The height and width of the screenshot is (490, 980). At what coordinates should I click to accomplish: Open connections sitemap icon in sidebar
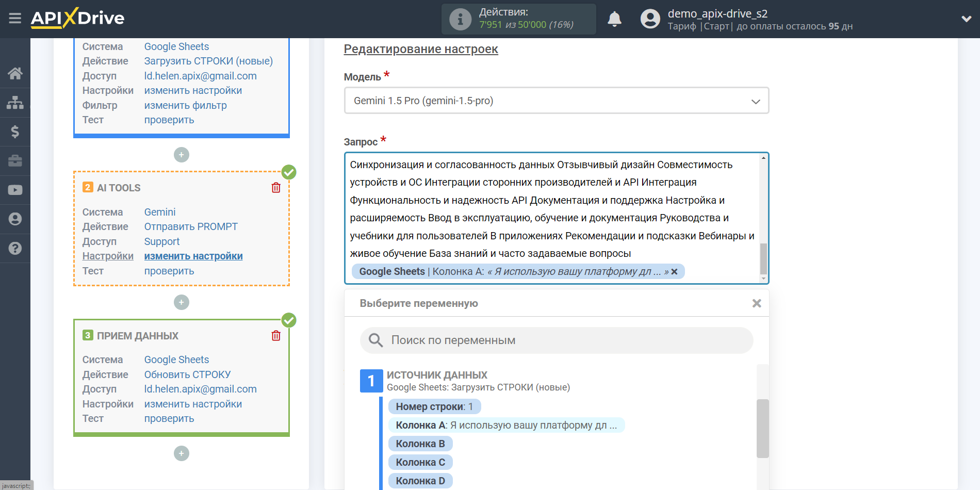pos(15,103)
